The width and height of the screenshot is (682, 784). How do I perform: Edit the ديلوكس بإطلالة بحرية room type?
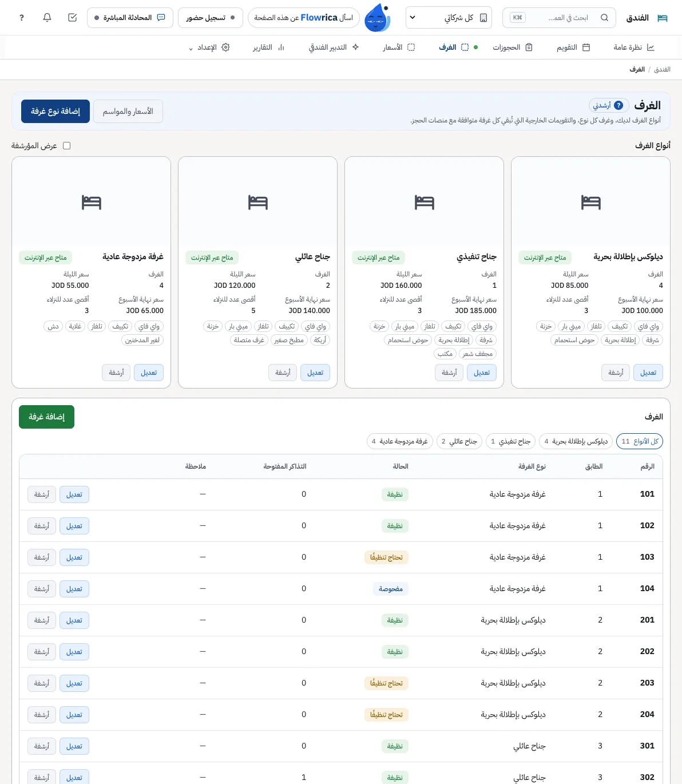(x=648, y=373)
